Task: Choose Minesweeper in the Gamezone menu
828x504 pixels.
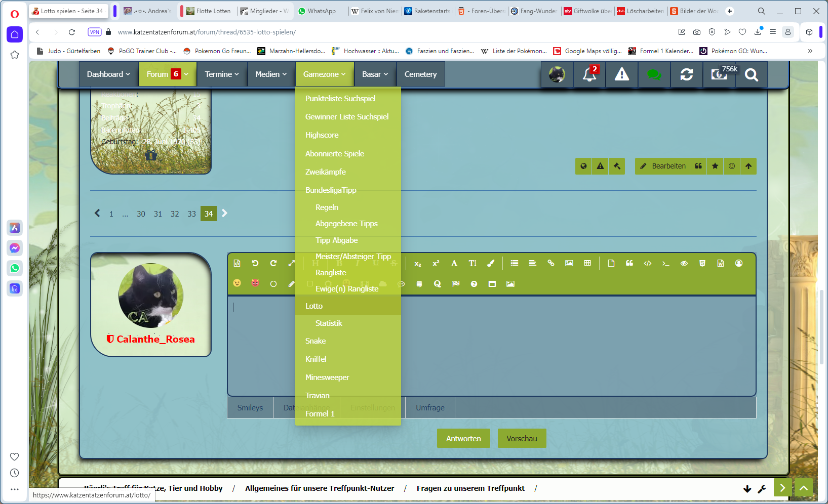Action: 348,377
